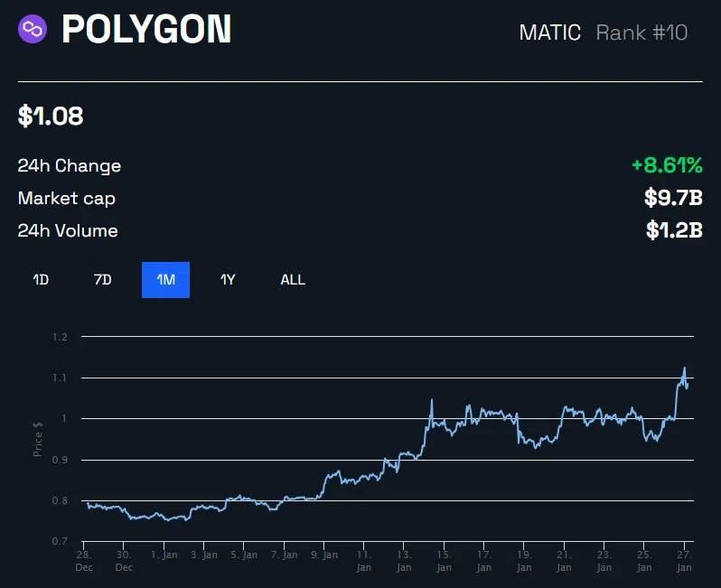721x588 pixels.
Task: Click the 17. Jan date label
Action: [483, 561]
